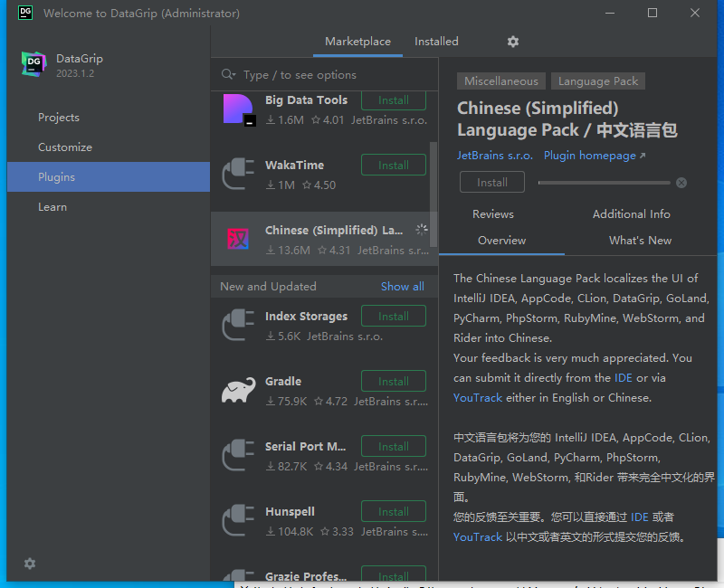
Task: Switch to the Installed tab
Action: coord(436,41)
